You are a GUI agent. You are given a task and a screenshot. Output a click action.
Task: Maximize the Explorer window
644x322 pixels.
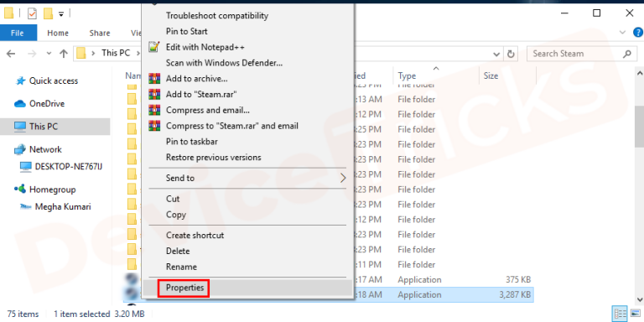597,13
